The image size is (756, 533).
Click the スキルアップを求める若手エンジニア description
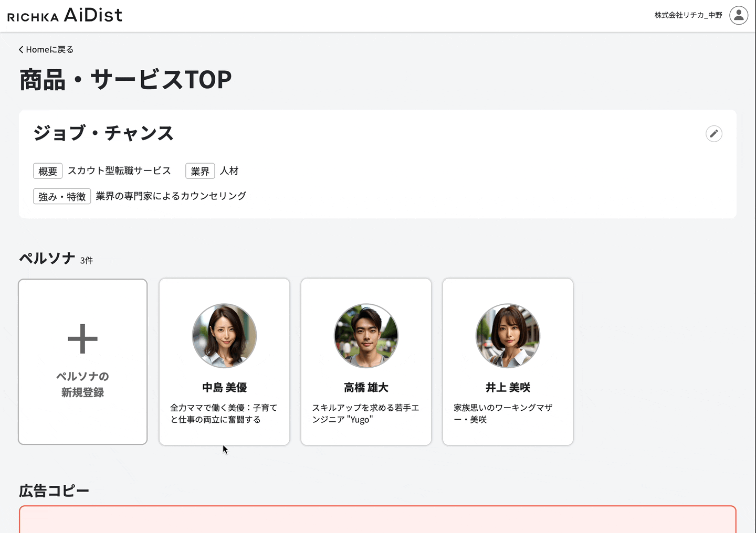pos(366,413)
